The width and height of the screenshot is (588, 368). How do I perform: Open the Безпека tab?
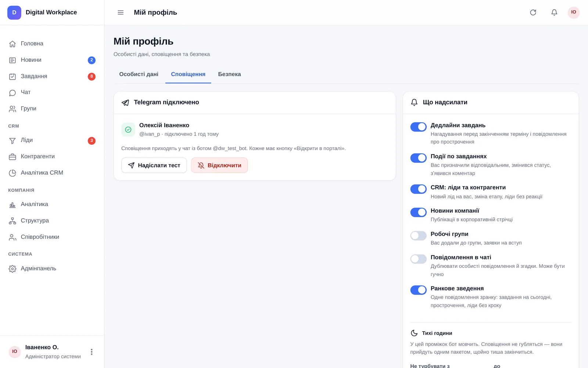pyautogui.click(x=230, y=74)
